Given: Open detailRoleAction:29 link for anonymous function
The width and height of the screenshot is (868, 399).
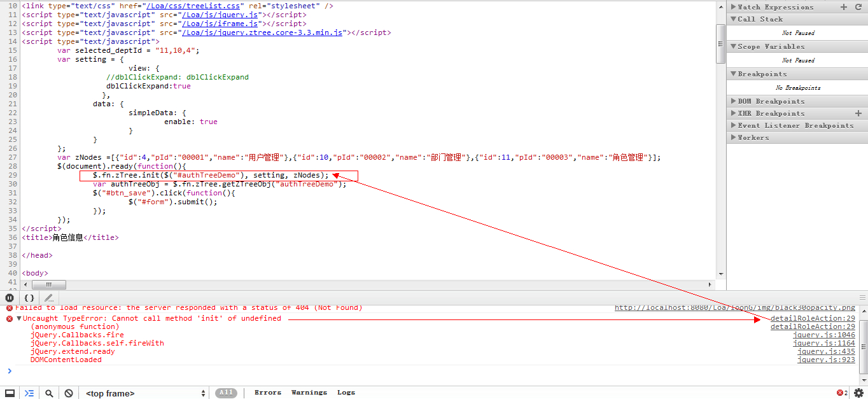Looking at the screenshot, I should 813,326.
